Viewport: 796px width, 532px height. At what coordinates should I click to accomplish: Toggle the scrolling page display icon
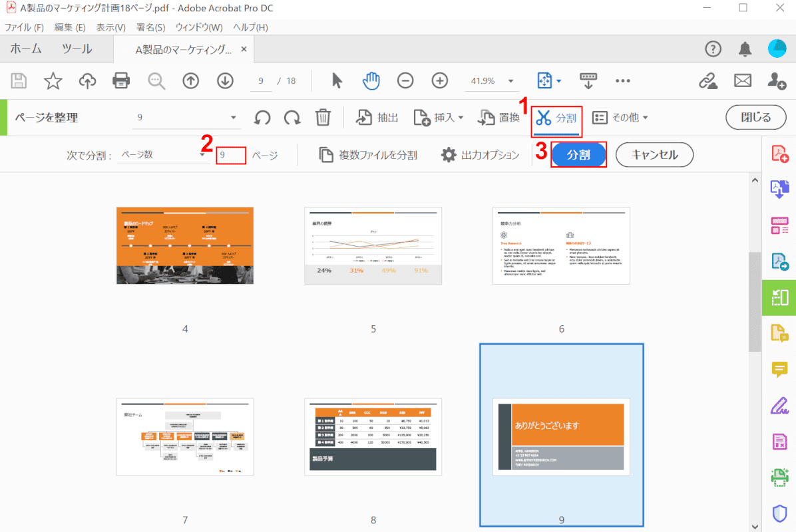point(588,80)
